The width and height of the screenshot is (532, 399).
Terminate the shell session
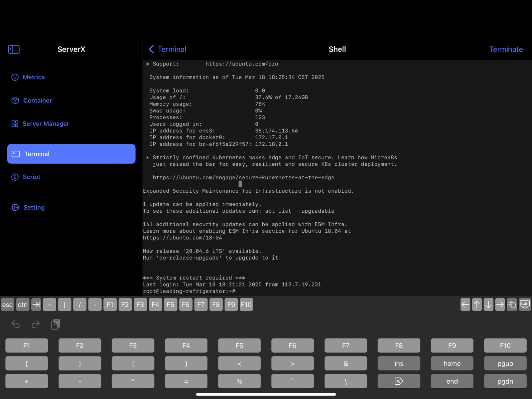pyautogui.click(x=506, y=49)
